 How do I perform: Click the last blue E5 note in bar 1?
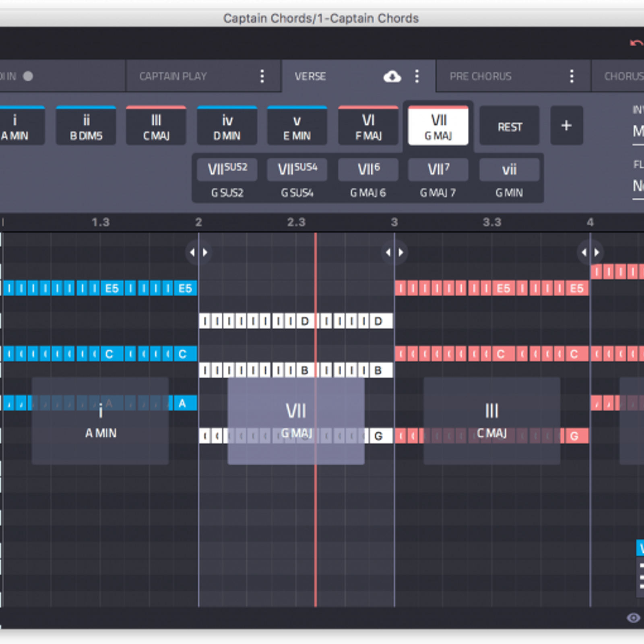[x=185, y=288]
